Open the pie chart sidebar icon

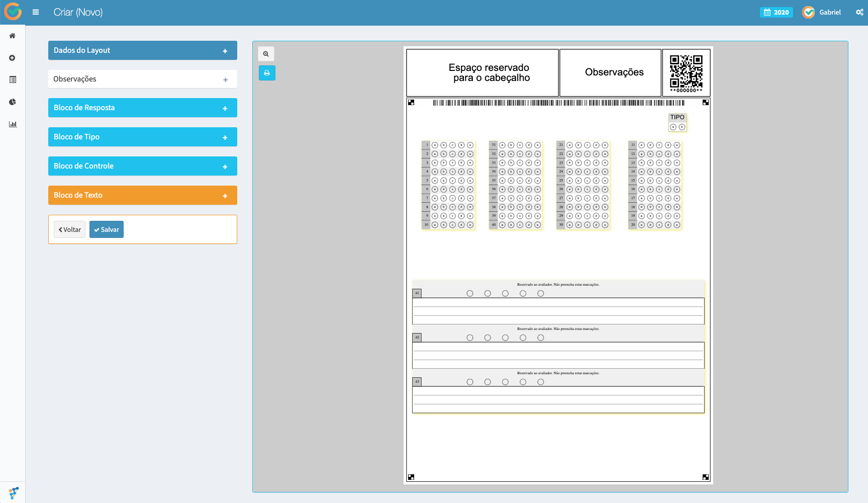[x=13, y=102]
